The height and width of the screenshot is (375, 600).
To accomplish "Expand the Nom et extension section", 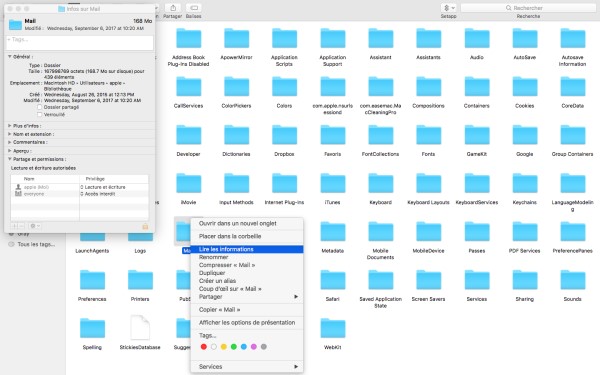I will coord(10,134).
